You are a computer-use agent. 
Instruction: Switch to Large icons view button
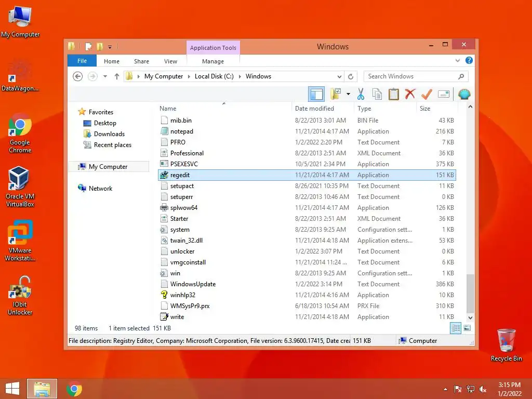(467, 328)
